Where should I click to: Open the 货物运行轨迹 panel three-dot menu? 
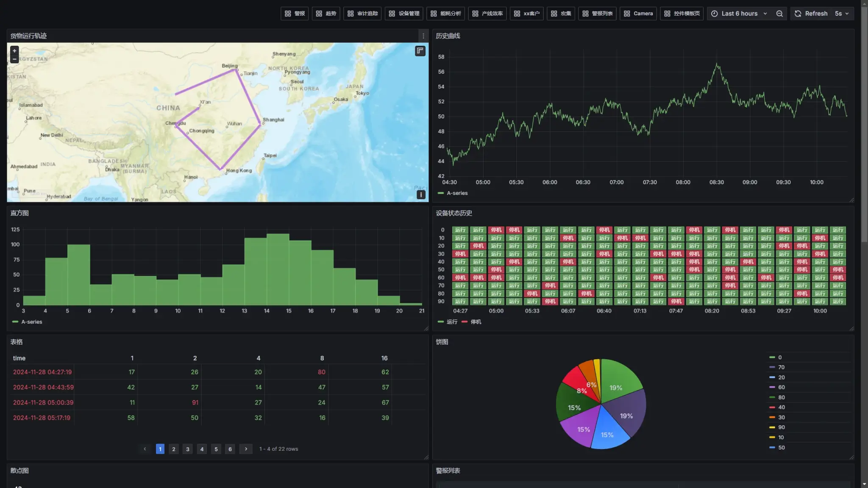point(423,36)
